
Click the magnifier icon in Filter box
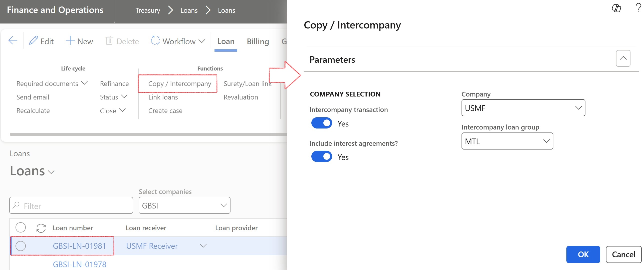16,205
